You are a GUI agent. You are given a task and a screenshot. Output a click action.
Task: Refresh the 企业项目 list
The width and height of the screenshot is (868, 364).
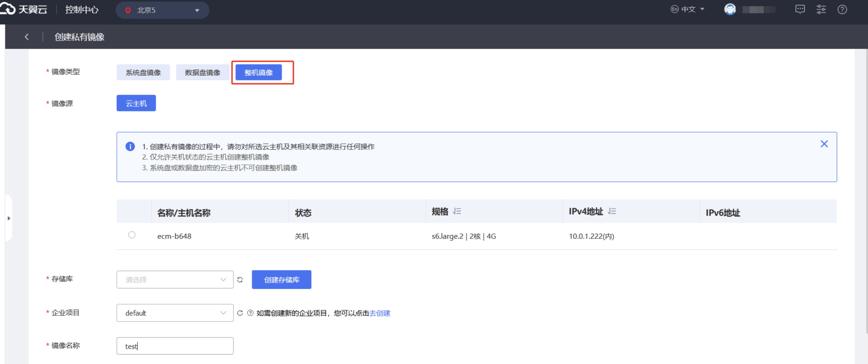pyautogui.click(x=240, y=313)
